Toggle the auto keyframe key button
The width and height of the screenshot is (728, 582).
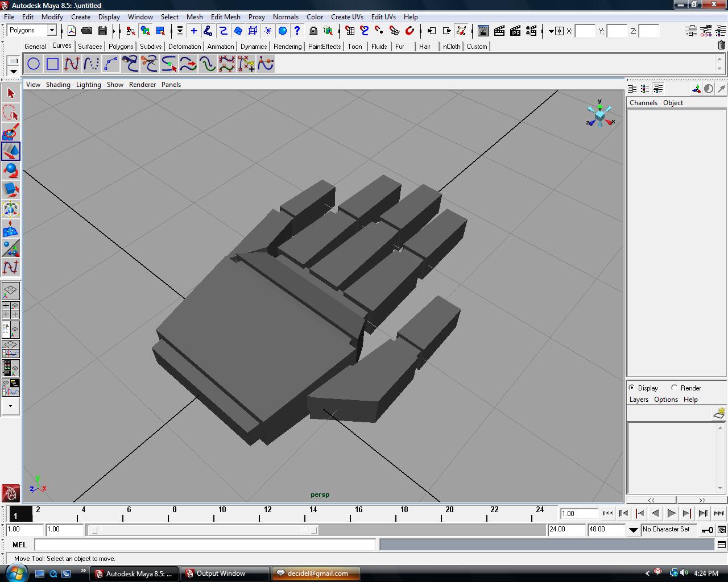(x=707, y=530)
